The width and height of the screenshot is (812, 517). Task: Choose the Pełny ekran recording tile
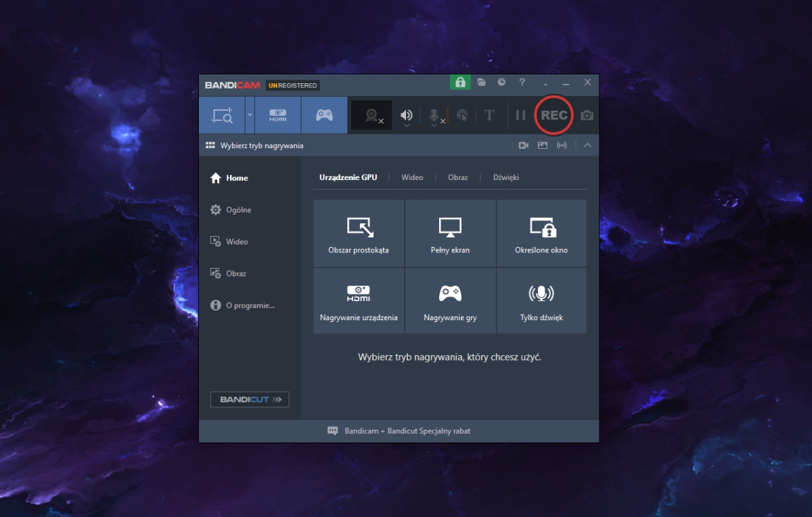(x=450, y=233)
